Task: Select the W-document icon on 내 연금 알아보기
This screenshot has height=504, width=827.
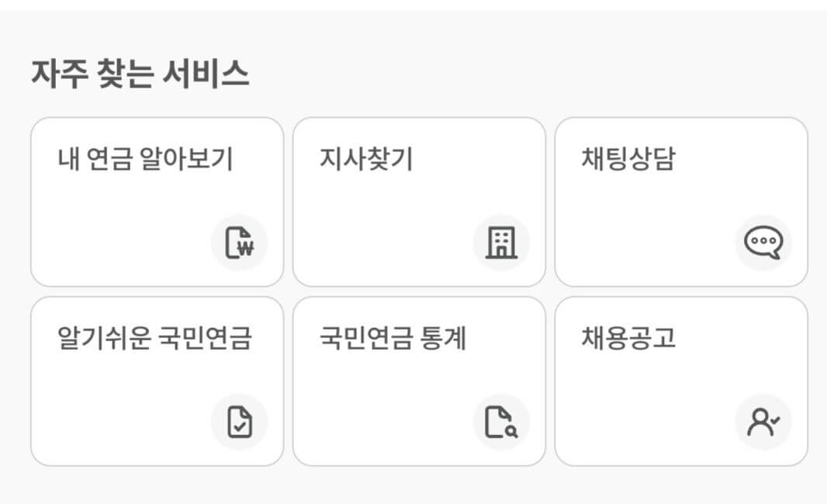Action: tap(239, 242)
